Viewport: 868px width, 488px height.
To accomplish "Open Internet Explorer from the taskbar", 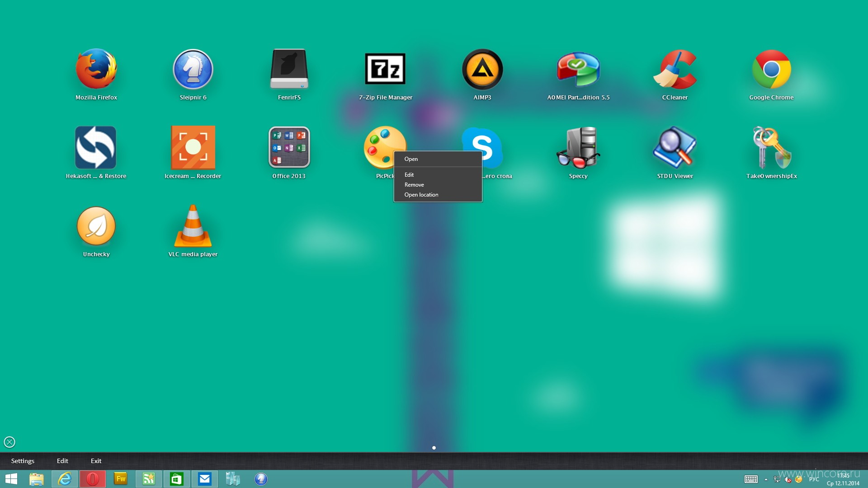I will [x=65, y=479].
